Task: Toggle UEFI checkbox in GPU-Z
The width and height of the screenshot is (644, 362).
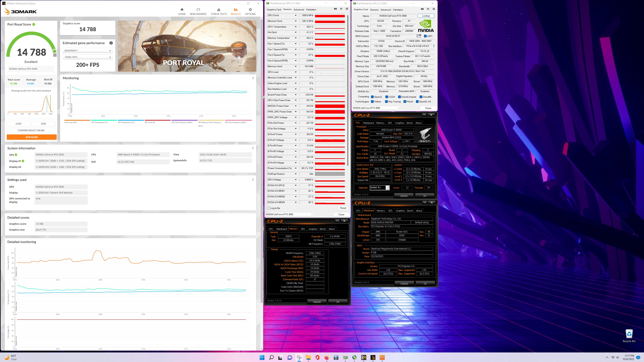Action: tap(425, 36)
